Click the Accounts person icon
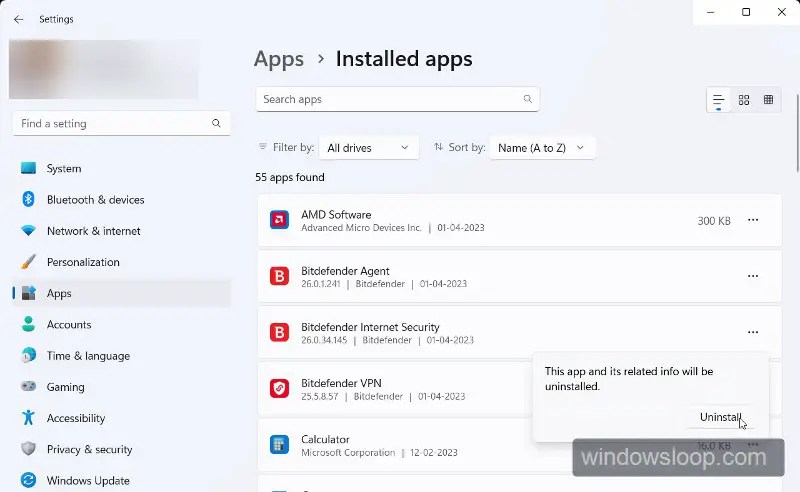 click(x=29, y=324)
